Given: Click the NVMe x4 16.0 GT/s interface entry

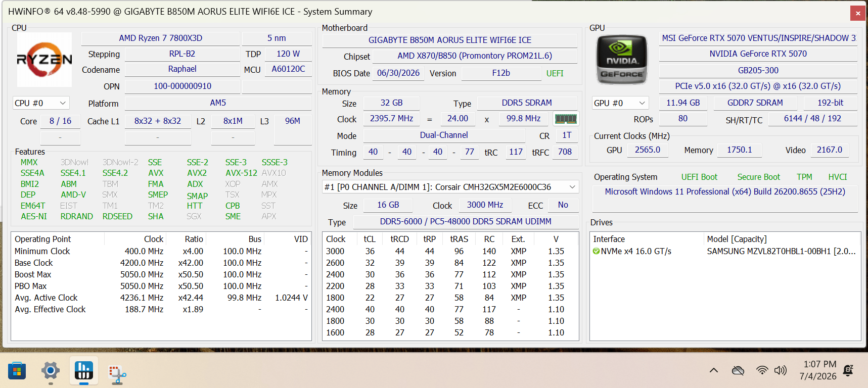Looking at the screenshot, I should (636, 251).
